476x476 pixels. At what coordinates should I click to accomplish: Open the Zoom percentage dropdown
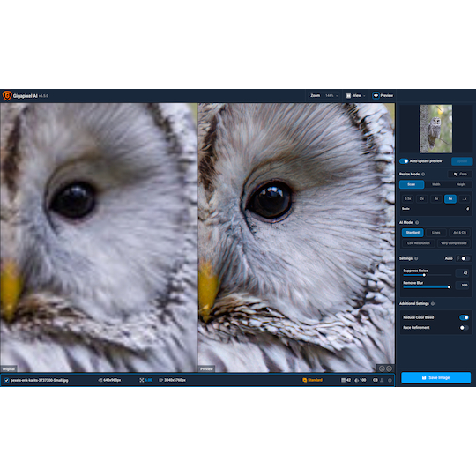coord(331,95)
